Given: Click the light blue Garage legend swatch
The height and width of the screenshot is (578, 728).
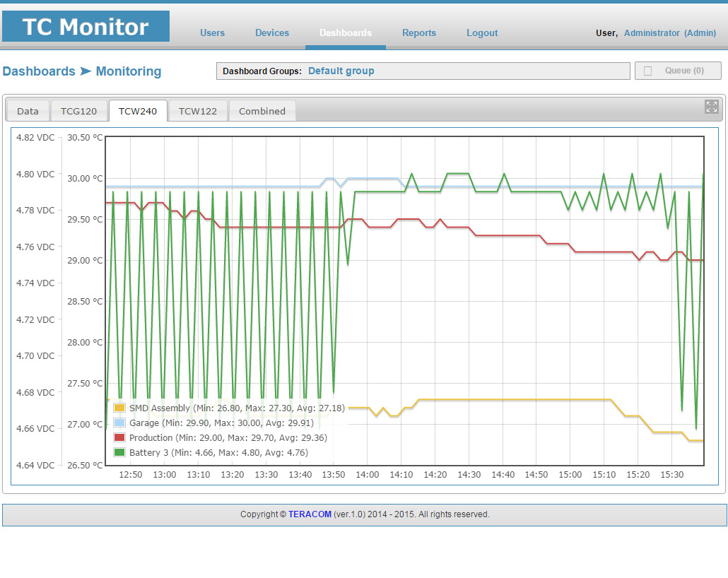Looking at the screenshot, I should tap(119, 423).
